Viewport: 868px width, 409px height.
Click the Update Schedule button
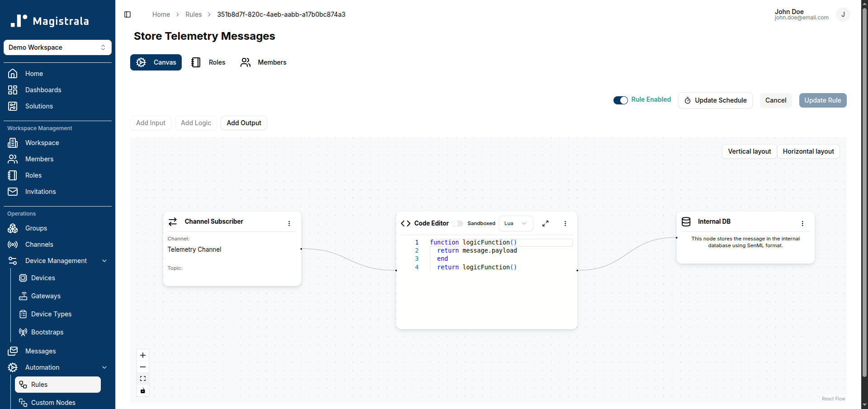(715, 100)
